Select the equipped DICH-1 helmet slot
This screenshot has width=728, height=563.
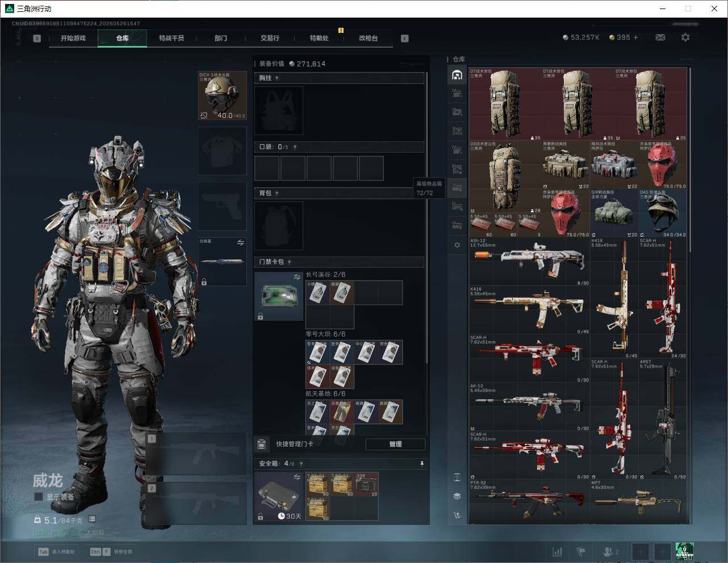tap(222, 95)
